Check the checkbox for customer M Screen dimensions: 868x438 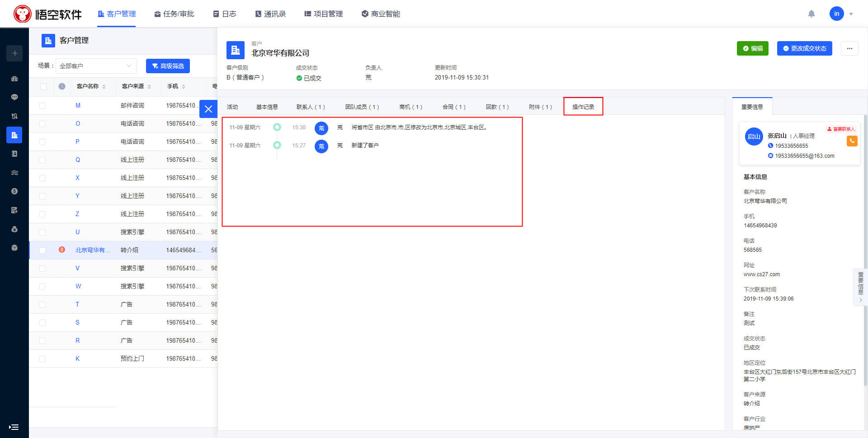[x=42, y=106]
